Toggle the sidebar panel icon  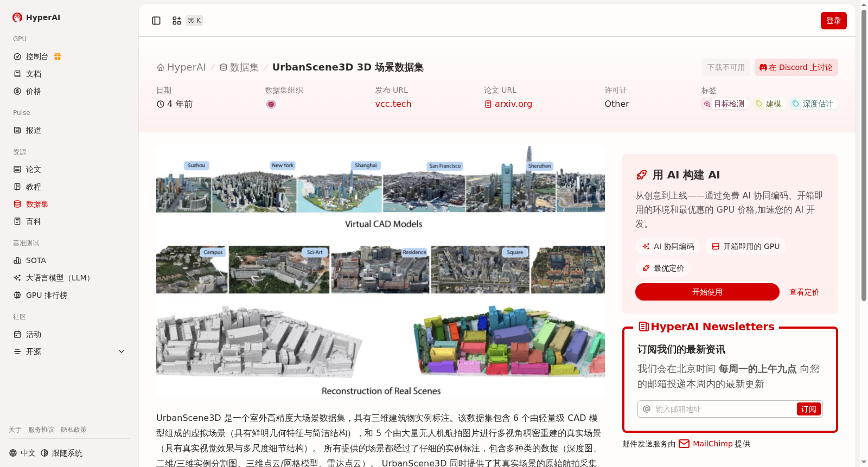156,21
